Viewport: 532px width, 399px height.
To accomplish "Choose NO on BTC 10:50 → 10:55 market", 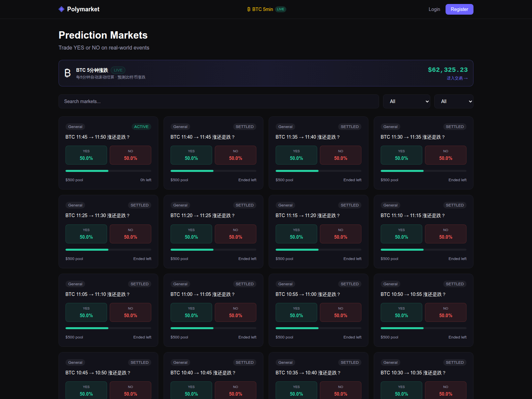I will tap(446, 312).
